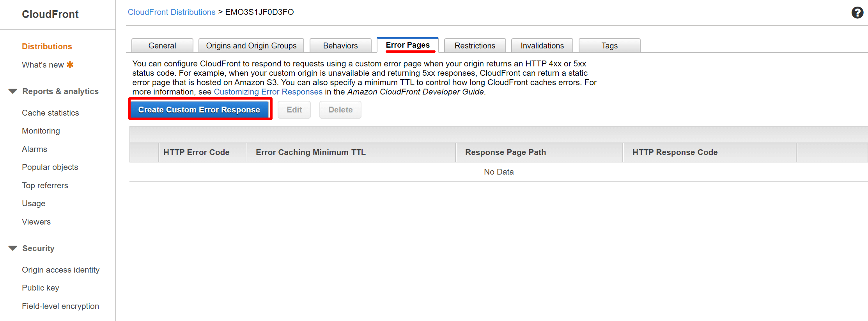868x321 pixels.
Task: Switch to the Tags tab
Action: coord(609,46)
